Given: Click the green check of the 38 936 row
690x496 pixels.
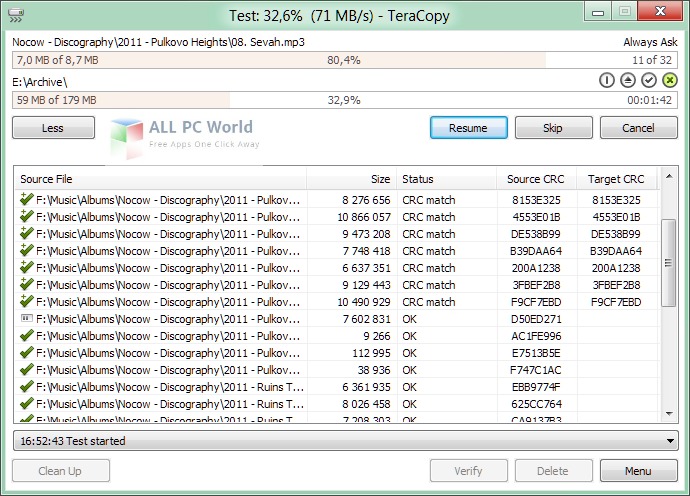Looking at the screenshot, I should (x=27, y=370).
